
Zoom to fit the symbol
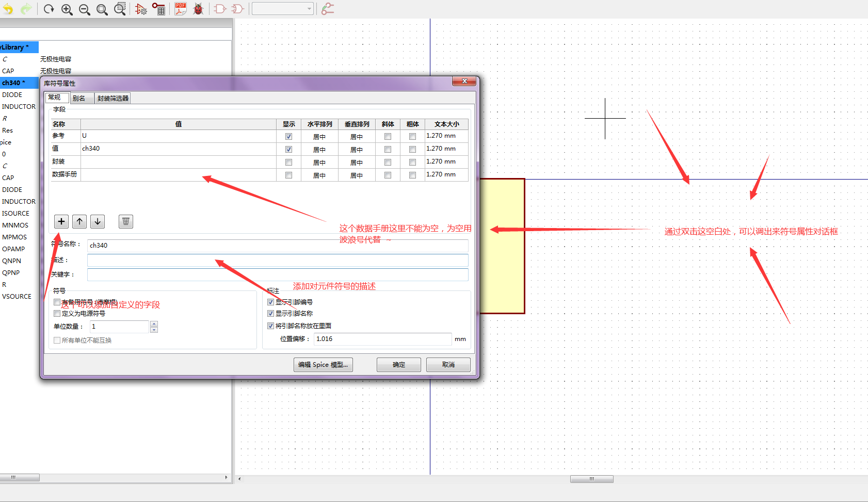102,9
